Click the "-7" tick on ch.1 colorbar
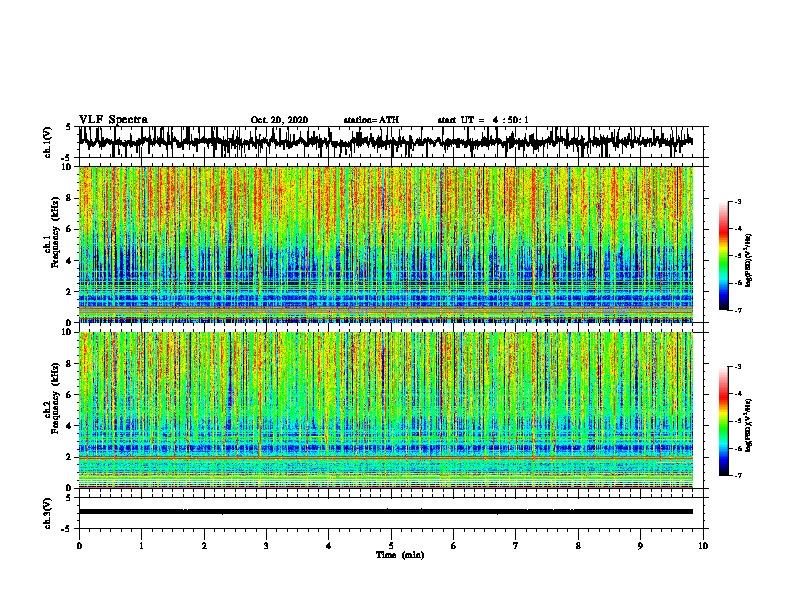Screen dimensions: 792x612 [x=738, y=310]
